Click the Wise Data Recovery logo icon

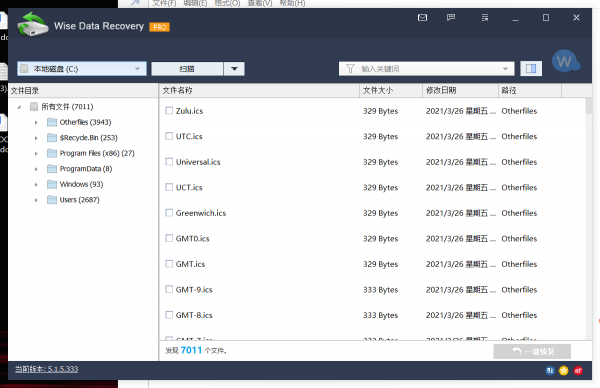(33, 25)
